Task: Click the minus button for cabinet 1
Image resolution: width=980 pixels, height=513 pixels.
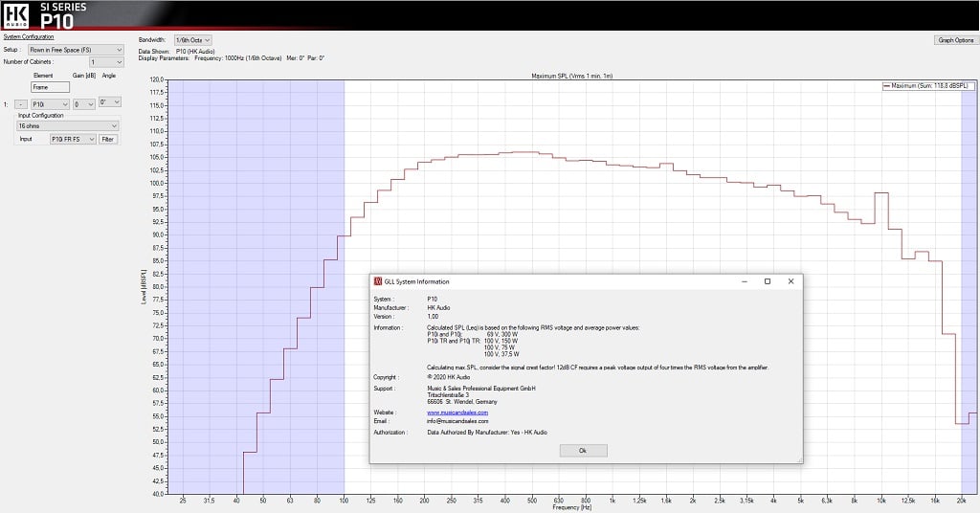Action: point(21,104)
